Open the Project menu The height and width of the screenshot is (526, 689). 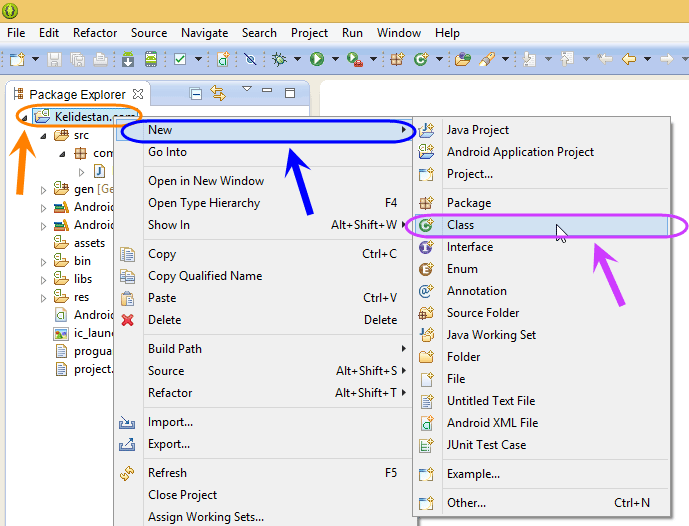click(309, 33)
